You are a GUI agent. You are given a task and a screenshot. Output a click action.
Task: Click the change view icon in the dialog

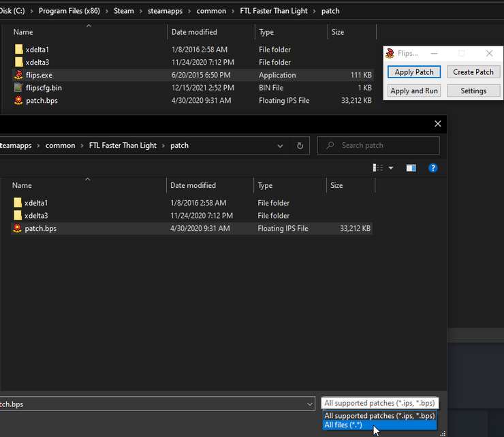[378, 168]
